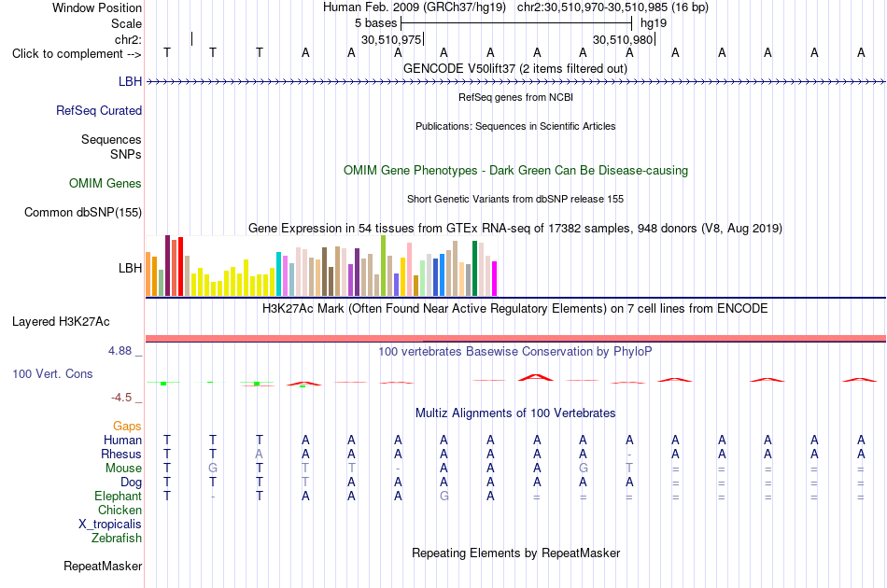Click the 30,510,975 position marker

coord(391,39)
